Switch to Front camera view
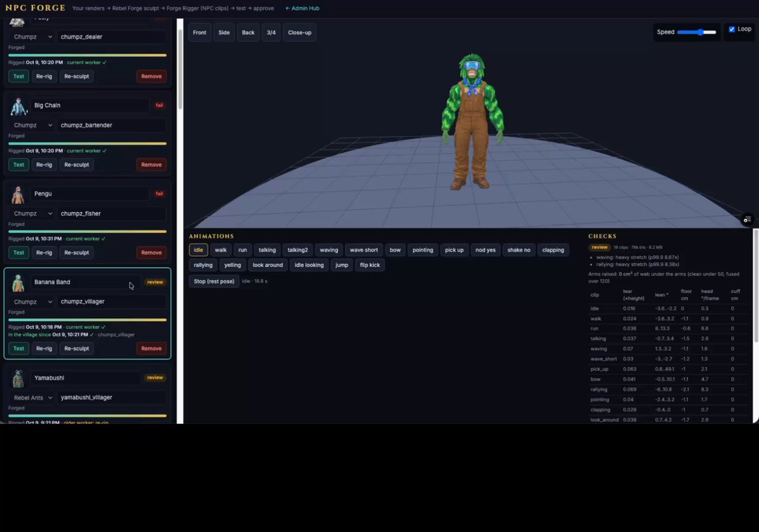 199,32
